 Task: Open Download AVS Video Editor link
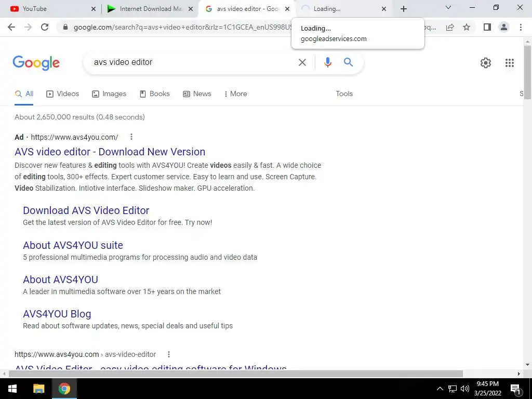coord(86,210)
